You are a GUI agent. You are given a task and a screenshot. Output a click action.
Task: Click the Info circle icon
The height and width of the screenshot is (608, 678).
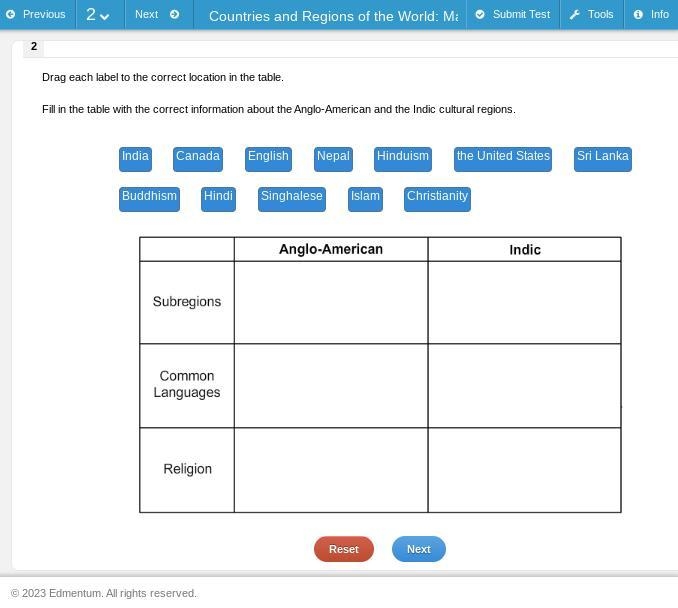click(x=638, y=14)
